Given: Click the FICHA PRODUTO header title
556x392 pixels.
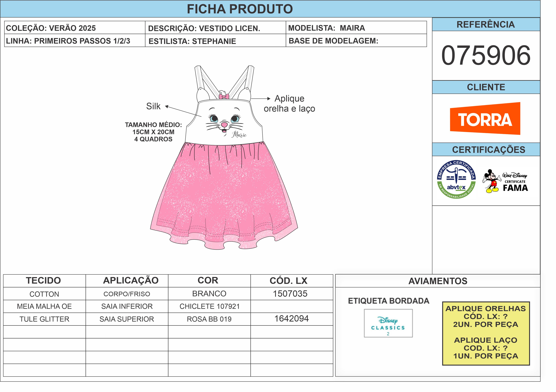Looking at the screenshot, I should (x=240, y=9).
